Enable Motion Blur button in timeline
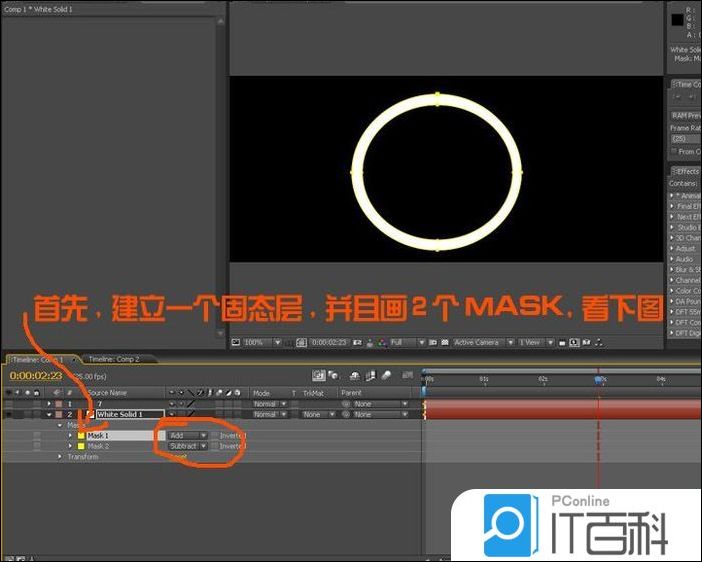The height and width of the screenshot is (562, 702). [x=386, y=375]
